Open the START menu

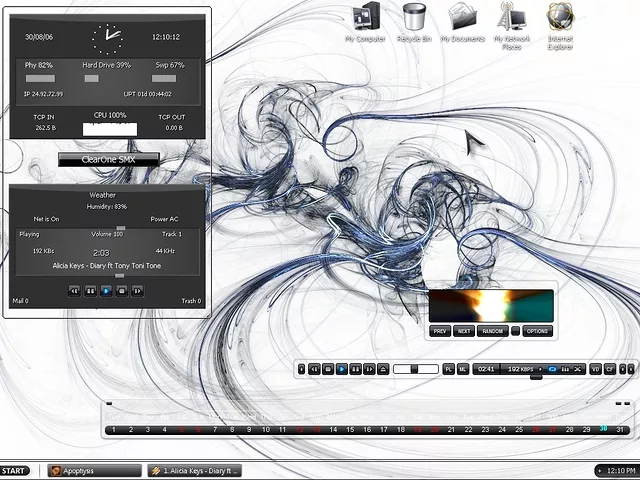click(14, 470)
